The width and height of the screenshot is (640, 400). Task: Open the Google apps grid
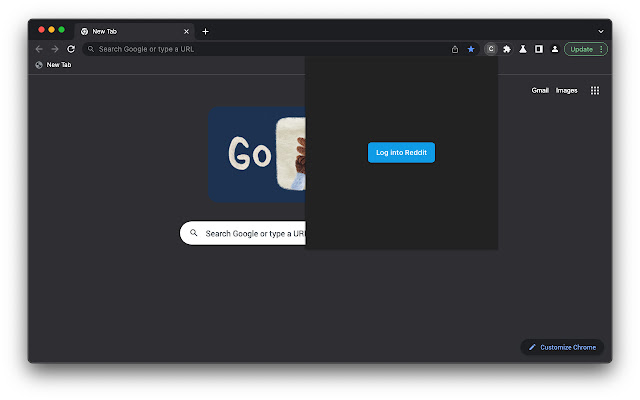coord(595,91)
